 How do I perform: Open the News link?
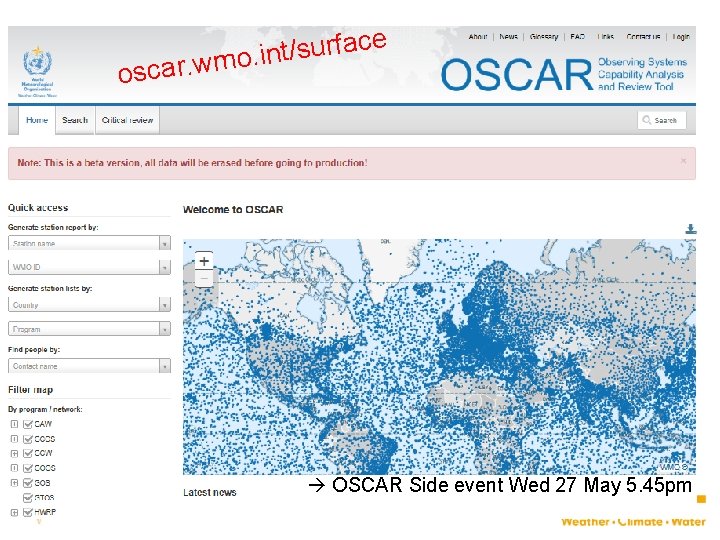coord(508,37)
